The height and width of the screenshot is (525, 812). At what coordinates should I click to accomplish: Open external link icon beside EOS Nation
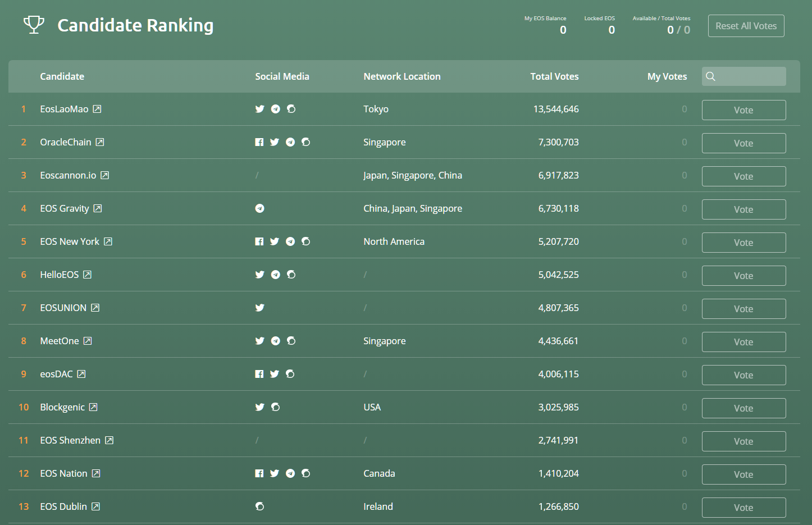96,473
